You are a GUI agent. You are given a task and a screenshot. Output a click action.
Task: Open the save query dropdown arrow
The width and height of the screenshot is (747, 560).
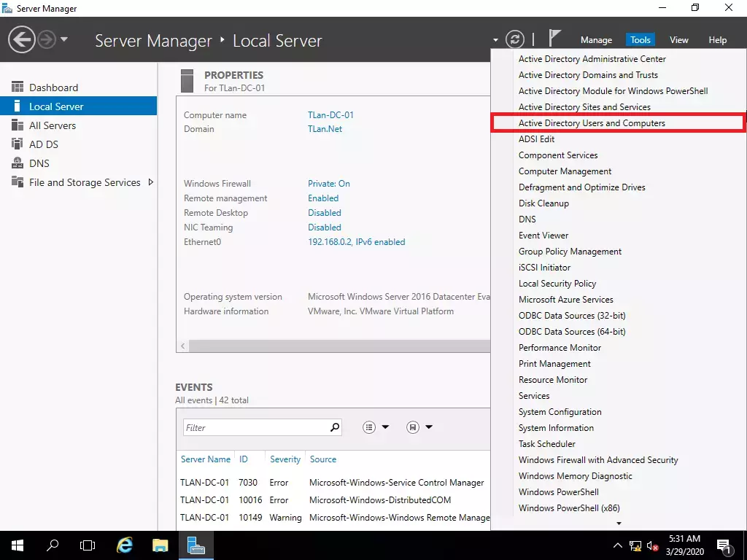click(x=429, y=427)
